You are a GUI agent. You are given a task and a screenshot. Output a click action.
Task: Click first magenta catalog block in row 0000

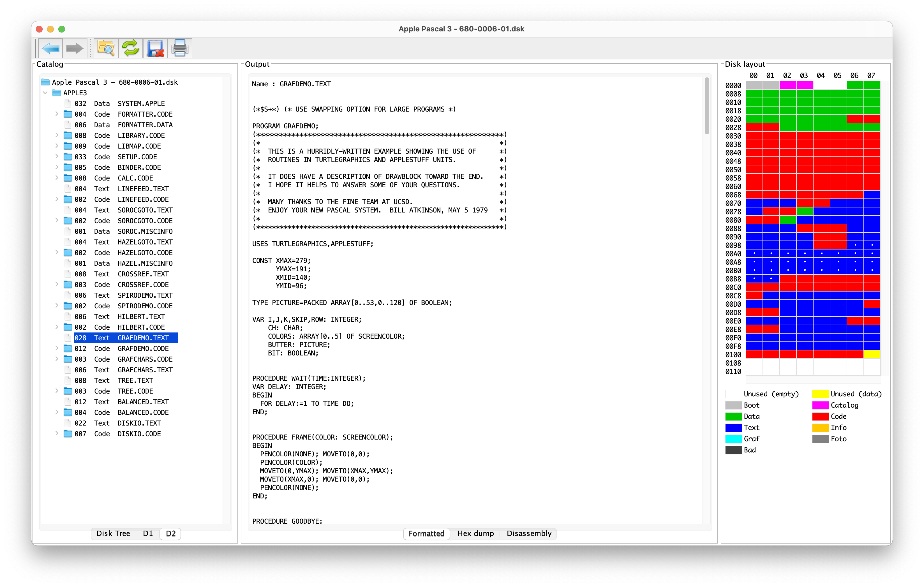point(788,85)
